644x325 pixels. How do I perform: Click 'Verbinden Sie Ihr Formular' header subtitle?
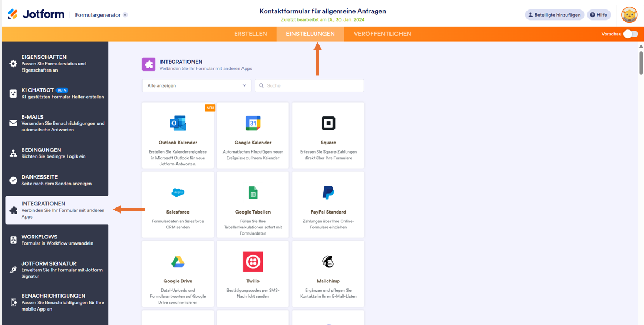point(206,69)
